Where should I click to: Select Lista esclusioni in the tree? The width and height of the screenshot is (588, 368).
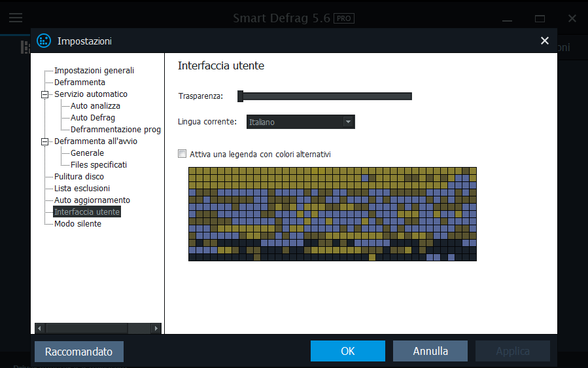coord(82,189)
